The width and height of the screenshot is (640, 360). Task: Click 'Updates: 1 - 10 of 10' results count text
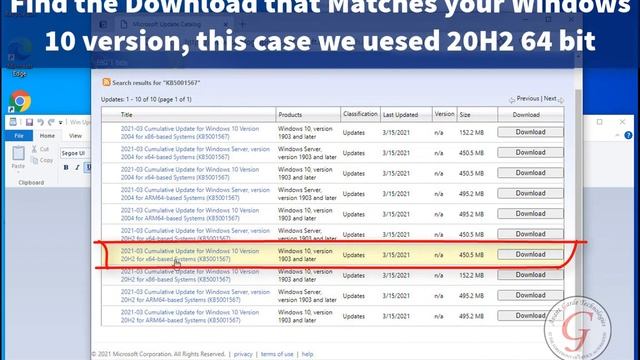[146, 100]
